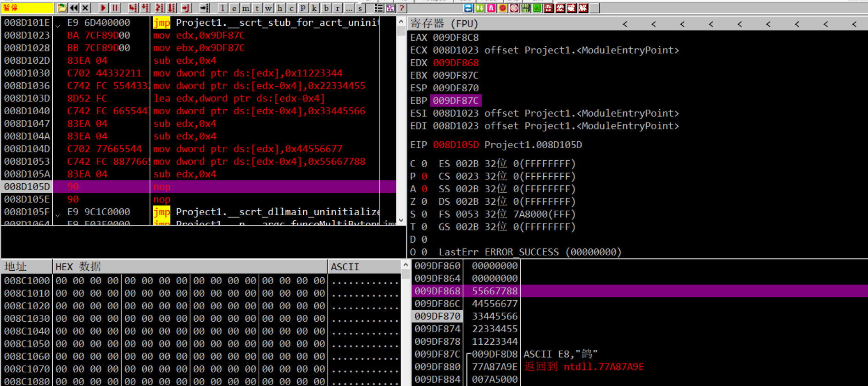Click the Z flag value

(424, 201)
